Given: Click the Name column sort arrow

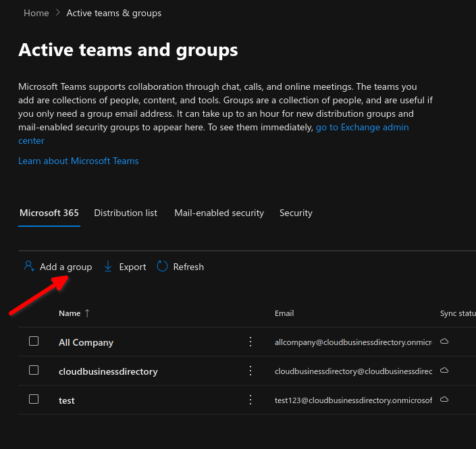Looking at the screenshot, I should 87,313.
